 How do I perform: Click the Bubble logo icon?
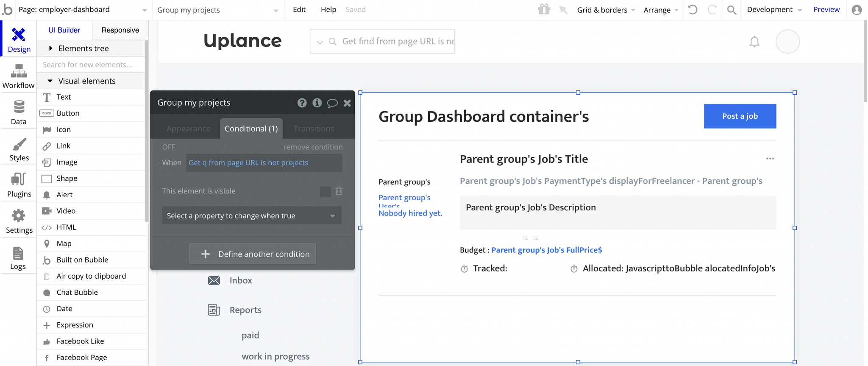[8, 9]
